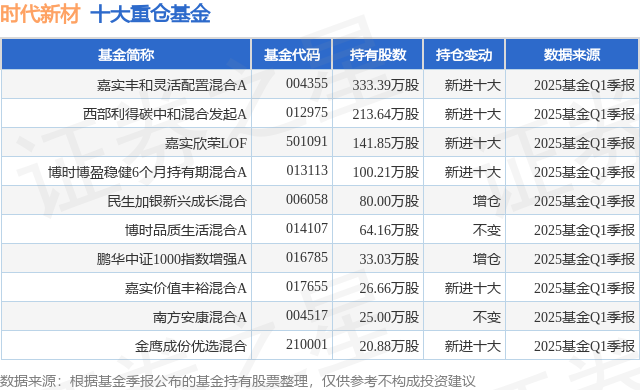Select fund code 210001
640x390 pixels.
(x=307, y=344)
